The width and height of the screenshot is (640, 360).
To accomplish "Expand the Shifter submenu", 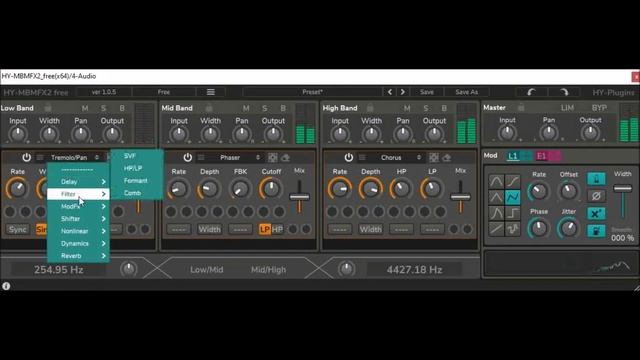I will pyautogui.click(x=78, y=219).
